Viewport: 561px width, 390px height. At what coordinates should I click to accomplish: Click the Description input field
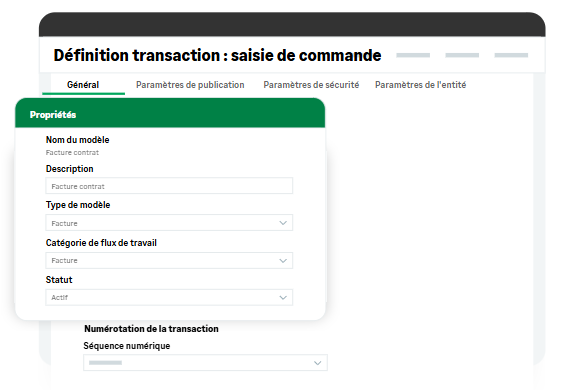tap(169, 186)
